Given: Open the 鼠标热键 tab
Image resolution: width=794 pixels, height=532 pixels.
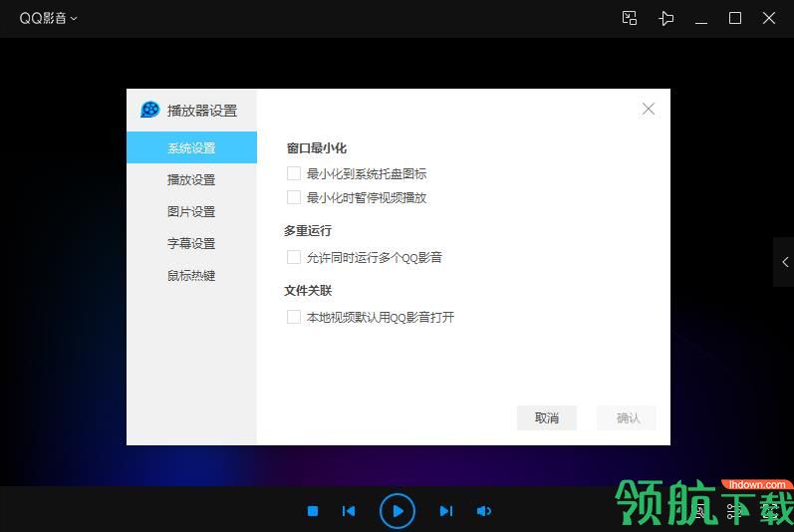Looking at the screenshot, I should click(191, 275).
